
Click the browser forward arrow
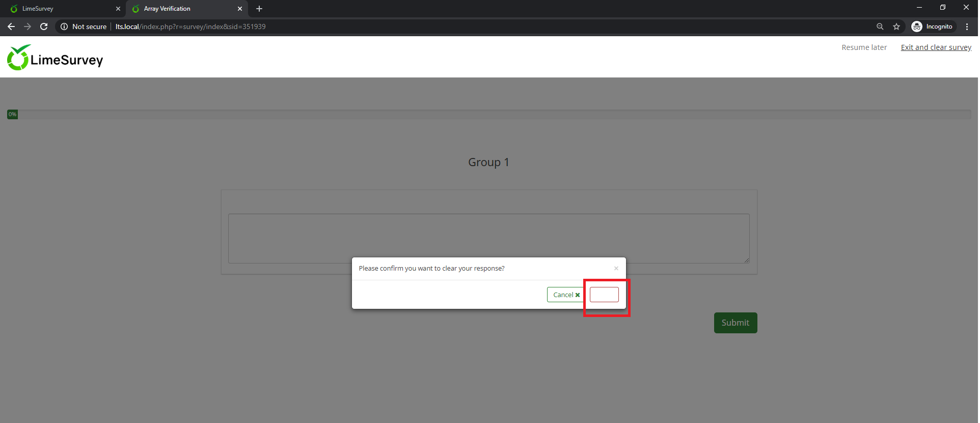click(28, 27)
